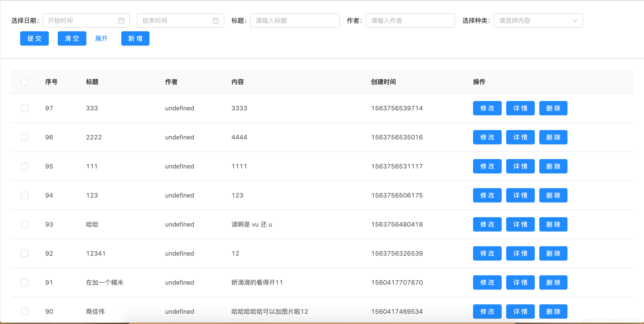Screen dimensions: 644x324
Task: Click calendar icon in start time field
Action: click(121, 21)
